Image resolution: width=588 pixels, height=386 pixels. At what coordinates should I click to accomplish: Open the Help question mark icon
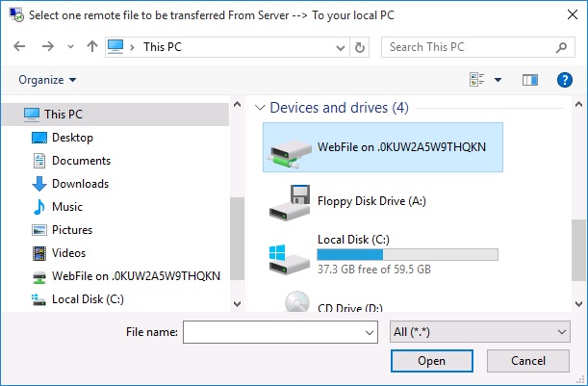click(x=565, y=80)
